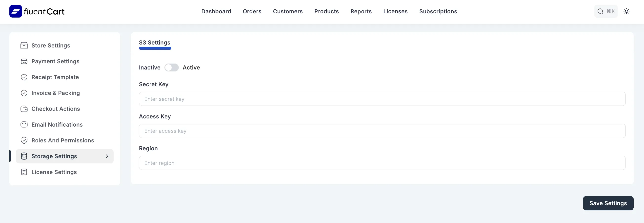
Task: Click the Payment Settings card icon
Action: coord(24,61)
